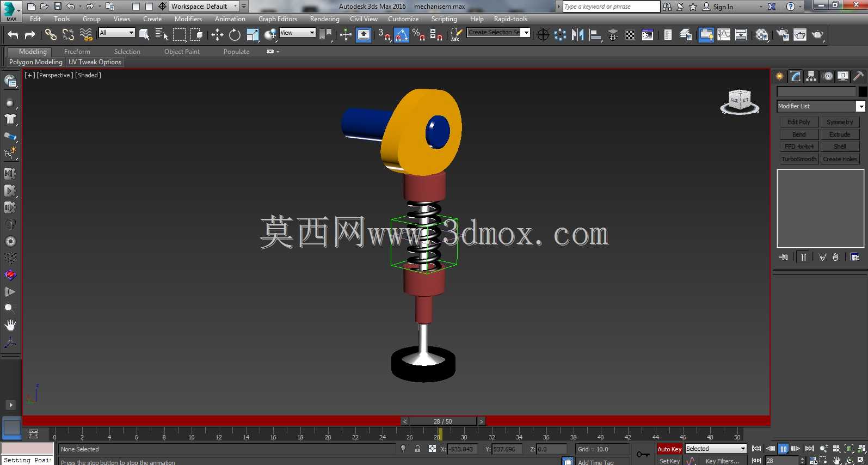This screenshot has width=868, height=465.
Task: Toggle the 3D Snaps button
Action: point(384,35)
